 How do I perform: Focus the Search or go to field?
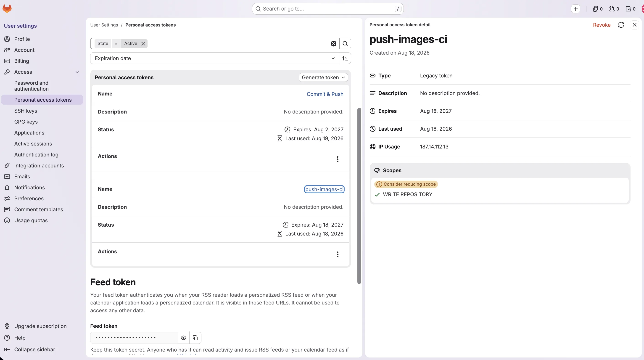click(x=327, y=9)
